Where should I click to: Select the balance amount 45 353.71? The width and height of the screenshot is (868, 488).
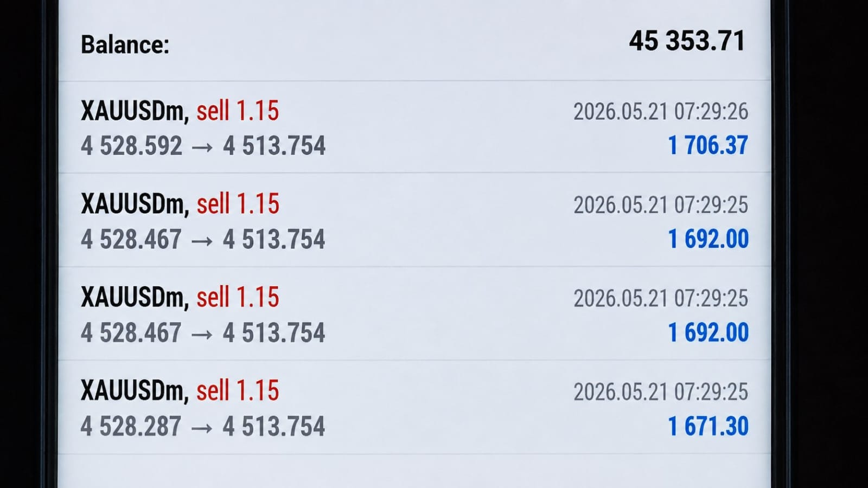pyautogui.click(x=687, y=41)
